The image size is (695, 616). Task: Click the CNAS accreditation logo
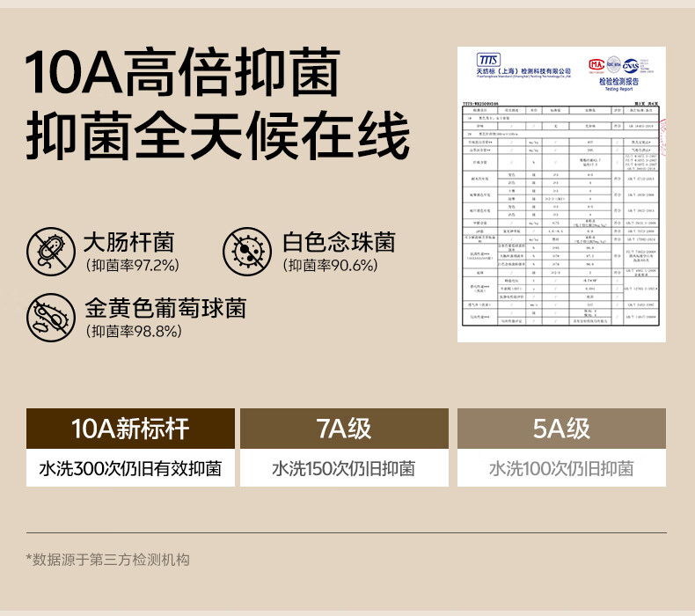tap(631, 66)
